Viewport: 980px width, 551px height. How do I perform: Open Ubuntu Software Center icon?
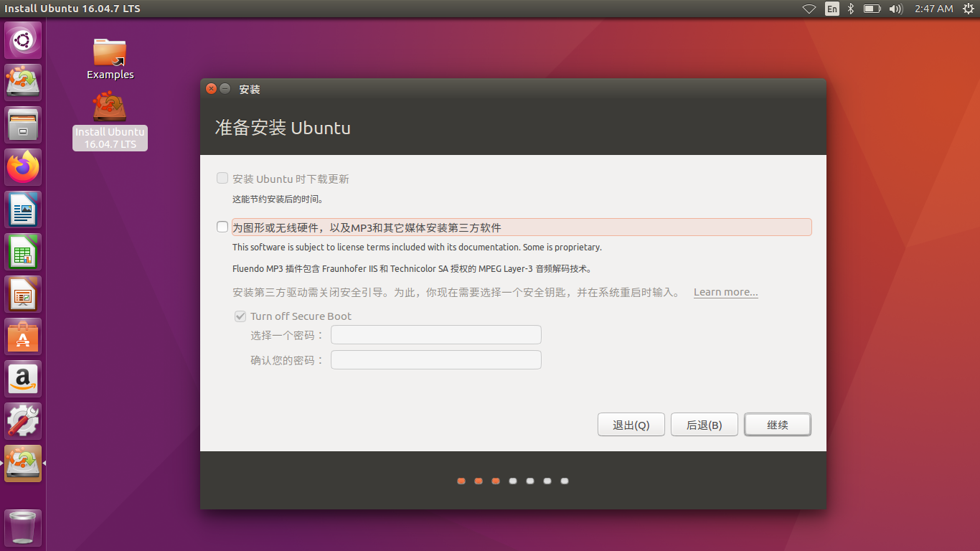point(23,337)
